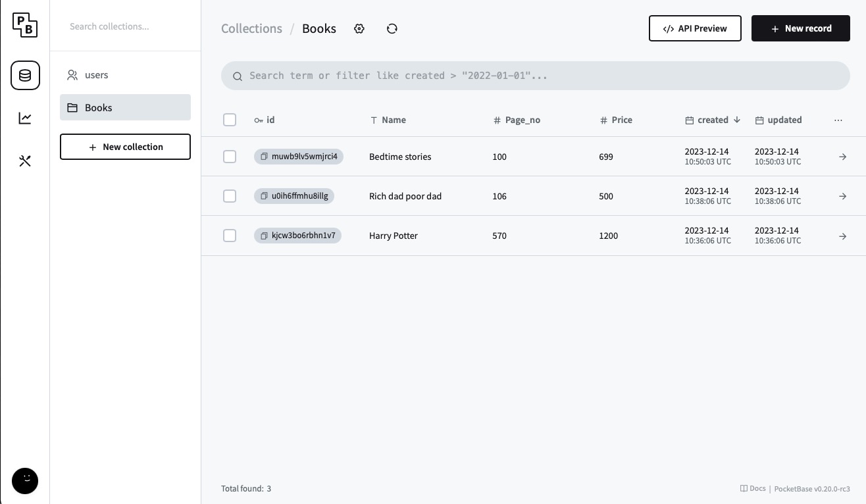Open the Logs panel icon

(25, 118)
